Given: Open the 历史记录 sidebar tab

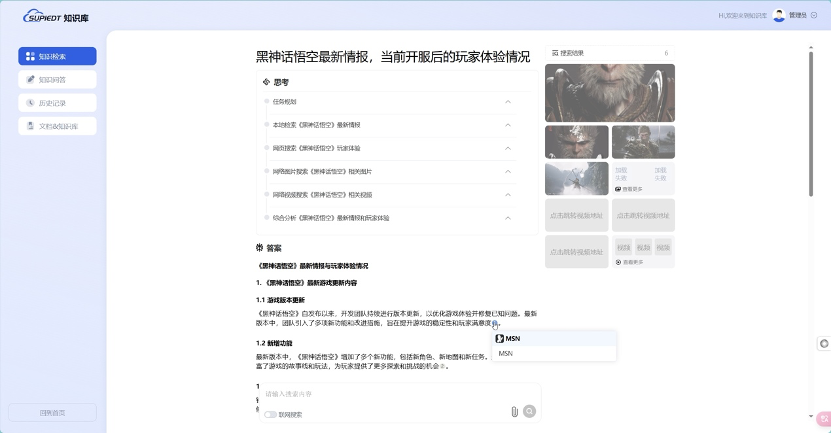Looking at the screenshot, I should 57,103.
